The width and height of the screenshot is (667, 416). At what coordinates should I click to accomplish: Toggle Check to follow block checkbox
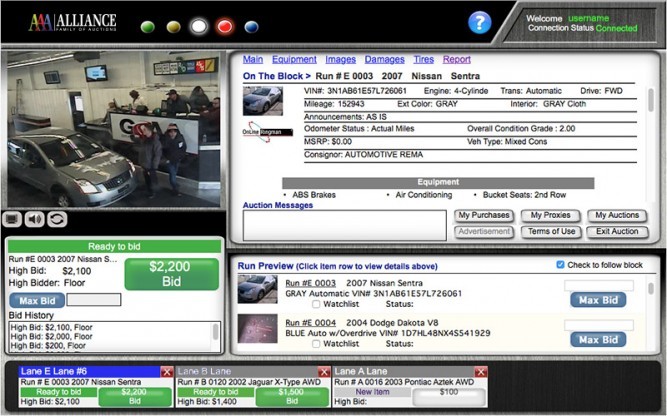click(560, 265)
